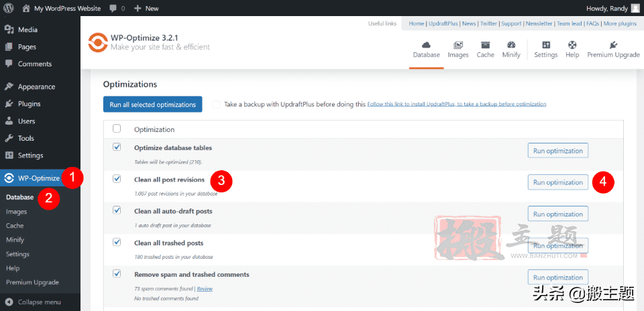
Task: Click Randy's avatar in admin bar
Action: [635, 8]
